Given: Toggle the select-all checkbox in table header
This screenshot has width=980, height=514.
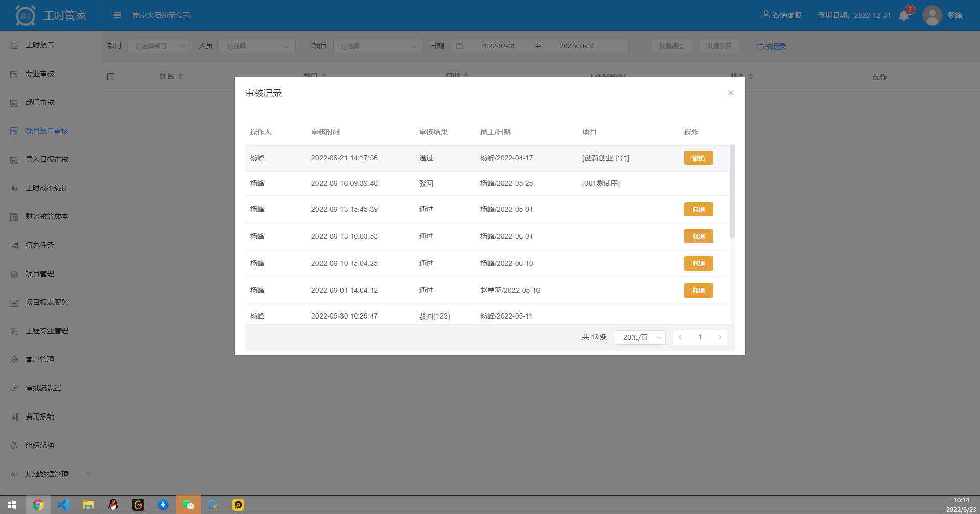Looking at the screenshot, I should tap(111, 77).
